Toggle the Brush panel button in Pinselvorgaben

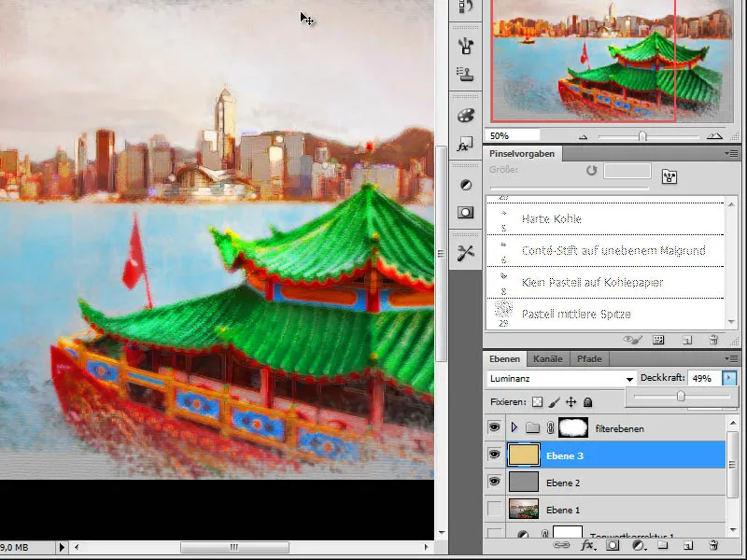669,176
